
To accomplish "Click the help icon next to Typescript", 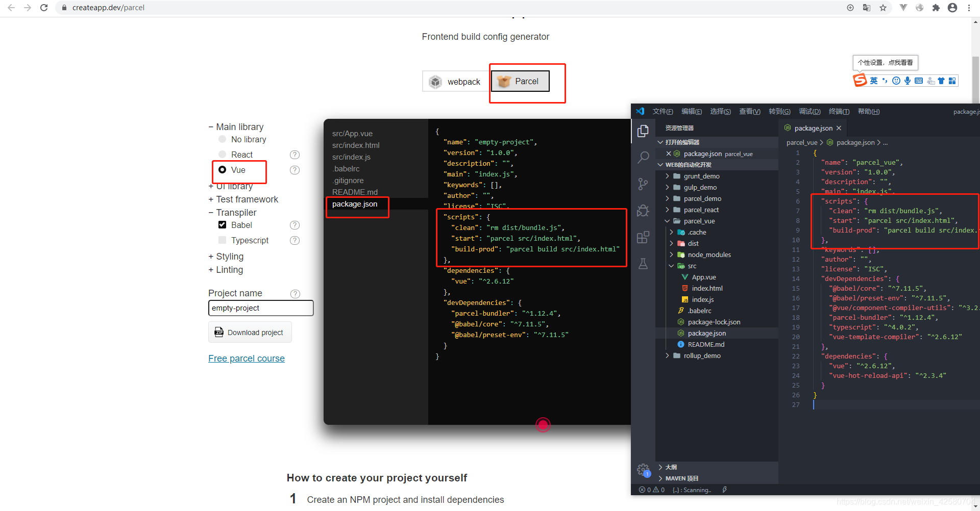I will click(x=295, y=240).
